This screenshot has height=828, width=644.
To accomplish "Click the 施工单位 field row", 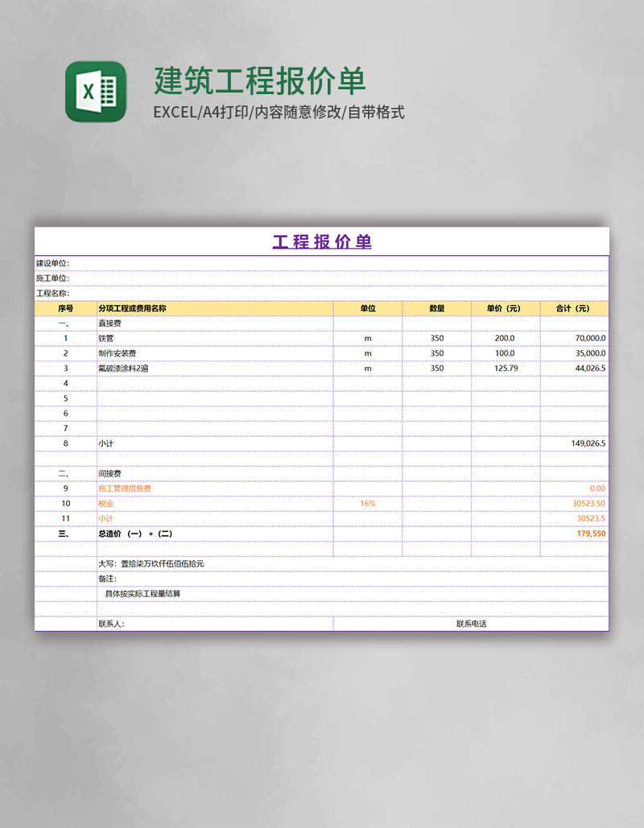I will pos(322,278).
